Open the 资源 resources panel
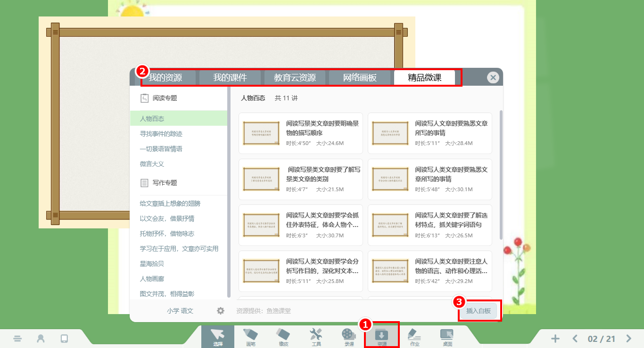Image resolution: width=644 pixels, height=348 pixels. click(x=382, y=337)
